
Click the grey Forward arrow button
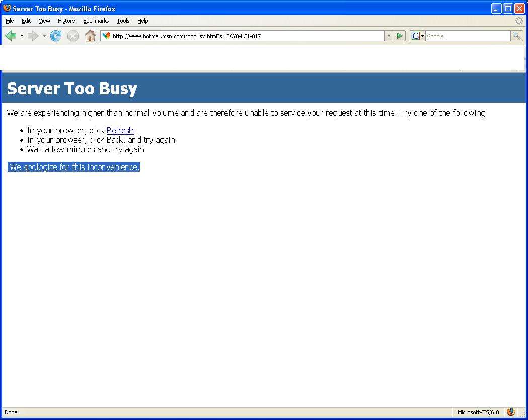(33, 36)
